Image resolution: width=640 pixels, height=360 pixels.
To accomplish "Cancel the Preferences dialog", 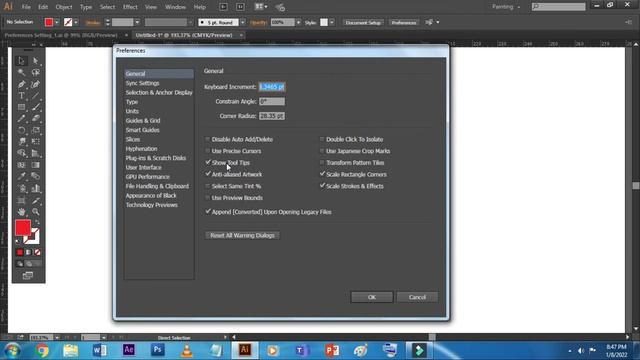I will [x=417, y=297].
